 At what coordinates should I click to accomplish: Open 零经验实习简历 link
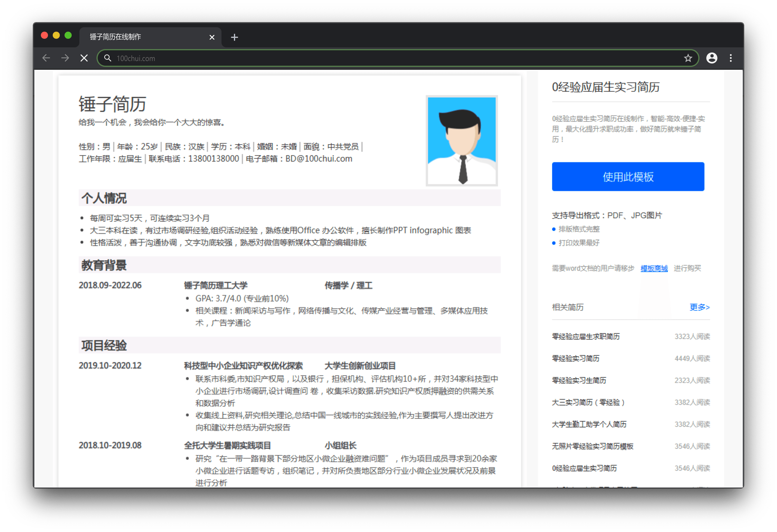point(575,359)
